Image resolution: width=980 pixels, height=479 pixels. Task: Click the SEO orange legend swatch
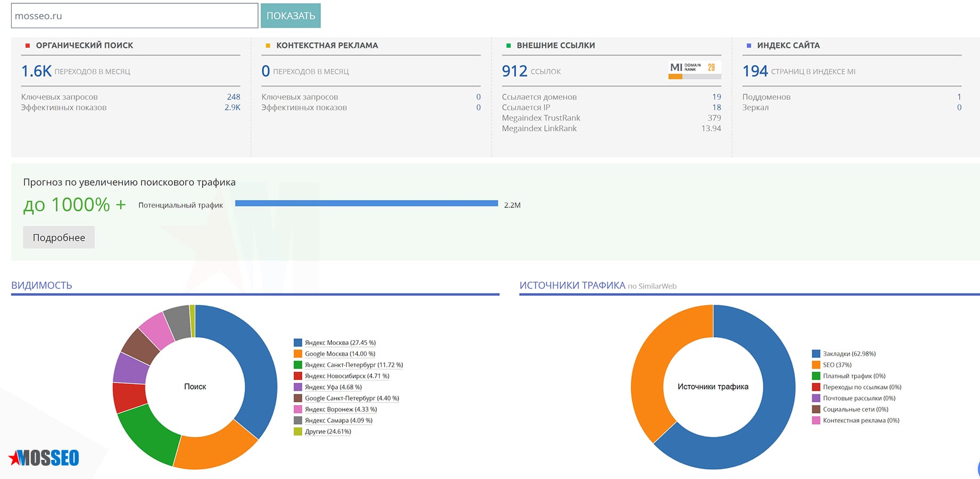tap(816, 365)
